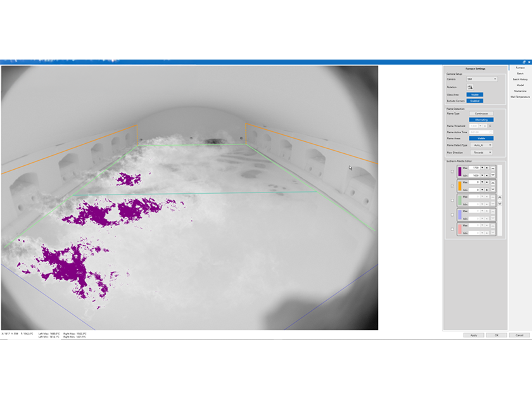Increase Flame Threshold value
The image size is (532, 399).
(485, 126)
